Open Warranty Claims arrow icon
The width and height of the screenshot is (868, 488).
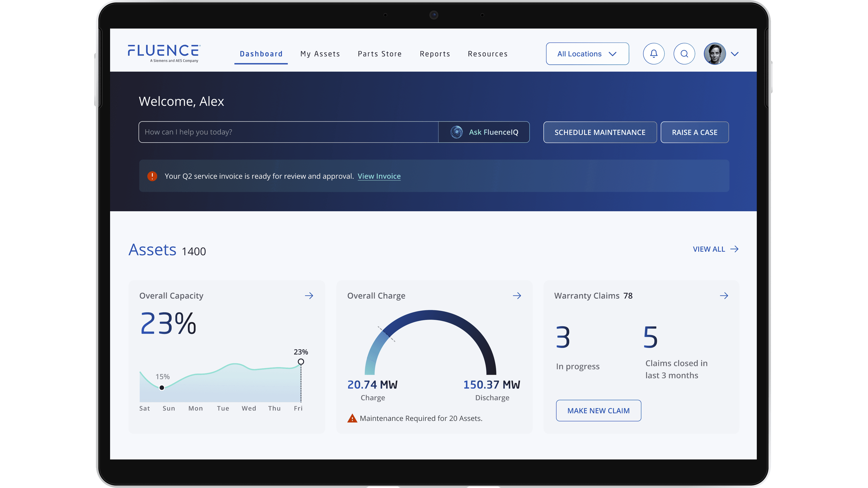click(x=724, y=296)
